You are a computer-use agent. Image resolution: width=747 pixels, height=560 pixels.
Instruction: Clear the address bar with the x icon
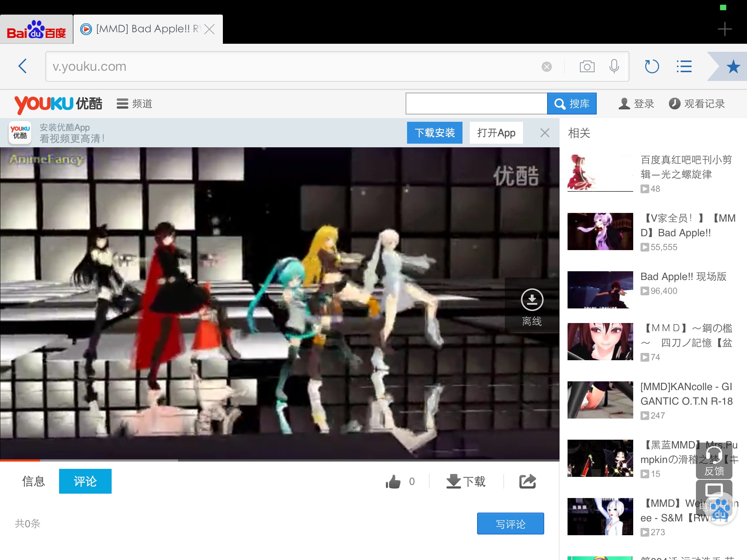point(546,67)
